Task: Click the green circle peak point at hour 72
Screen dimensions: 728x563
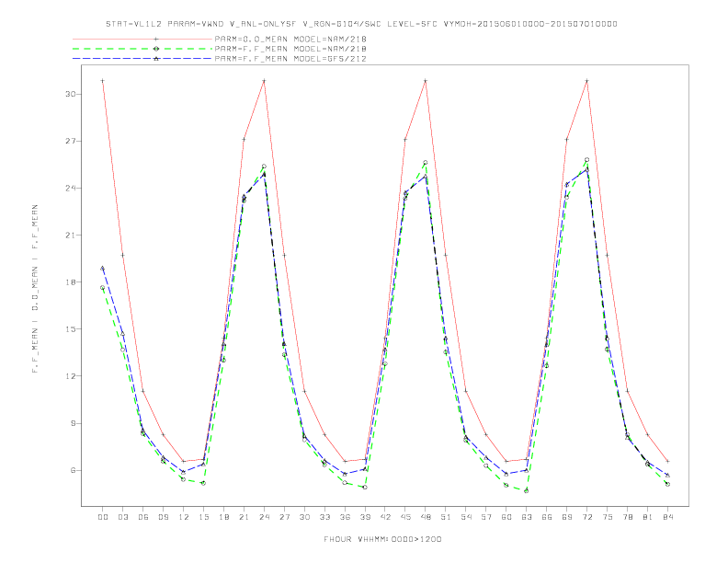Action: [x=586, y=160]
